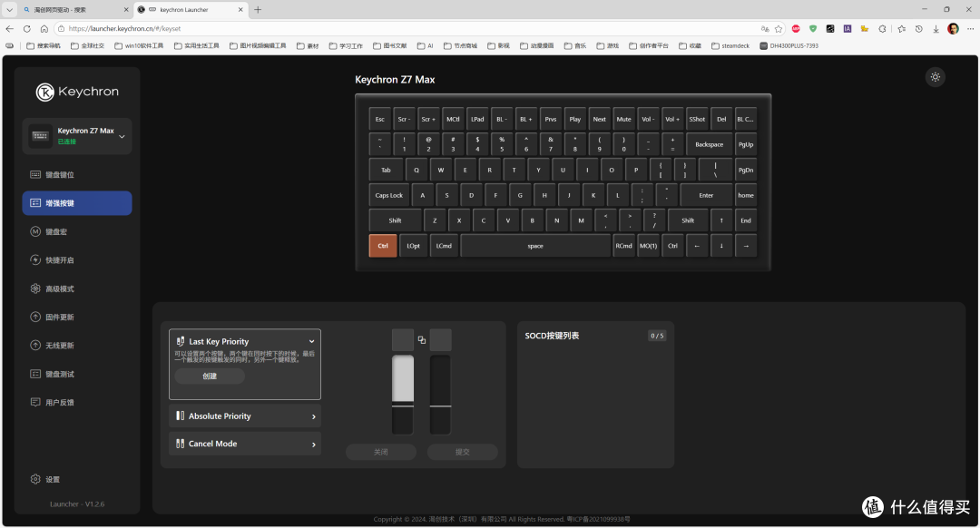
Task: Switch to the first browser search tab
Action: pos(75,9)
